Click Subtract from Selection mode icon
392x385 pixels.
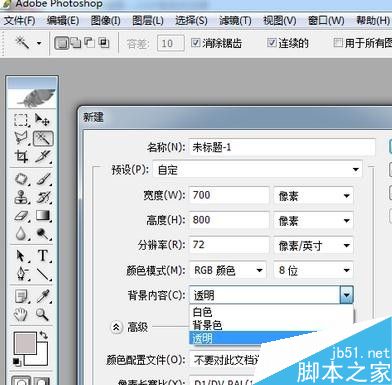pyautogui.click(x=90, y=42)
